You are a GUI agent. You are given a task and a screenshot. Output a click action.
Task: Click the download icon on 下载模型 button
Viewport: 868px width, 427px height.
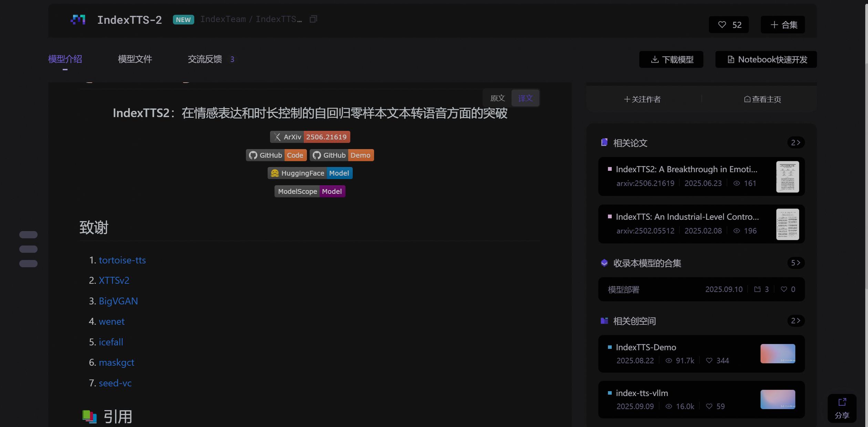(655, 59)
